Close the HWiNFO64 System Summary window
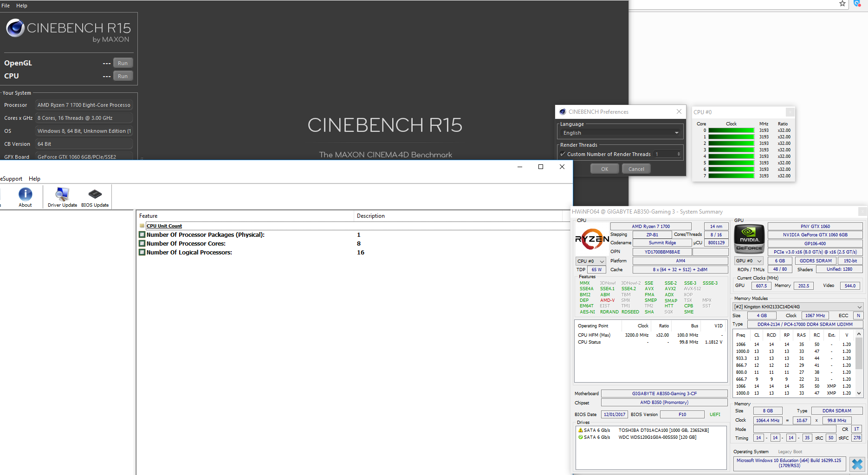Viewport: 868px width, 475px height. pos(862,212)
